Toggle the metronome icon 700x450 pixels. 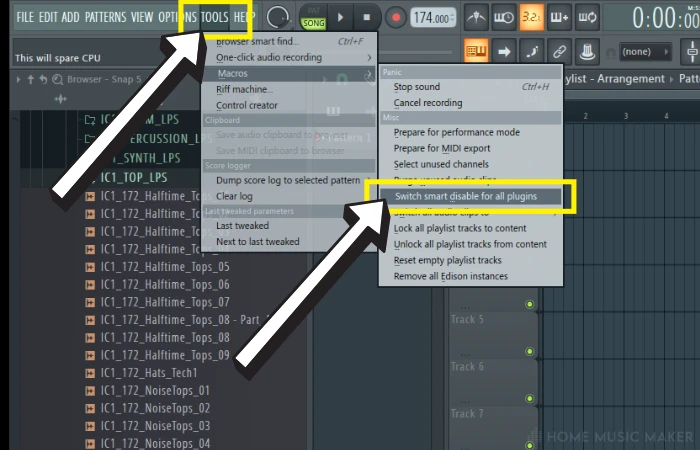pyautogui.click(x=476, y=17)
